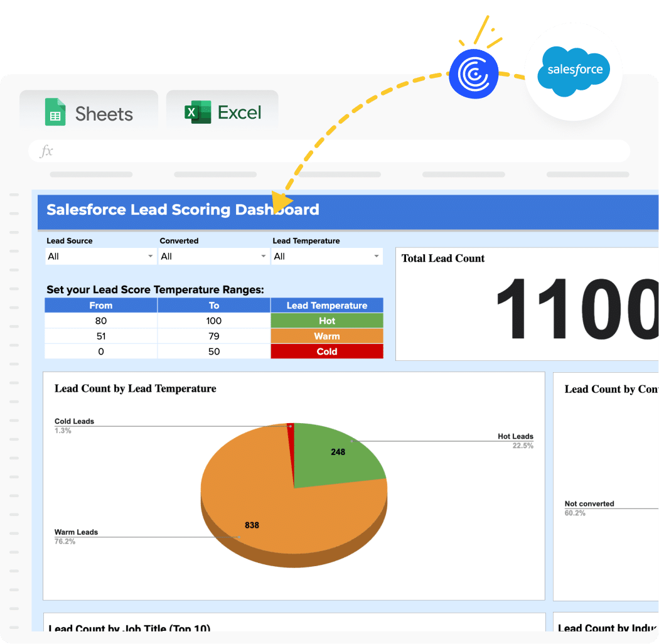The height and width of the screenshot is (644, 659).
Task: Click the Total Lead Count heading
Action: click(x=442, y=258)
